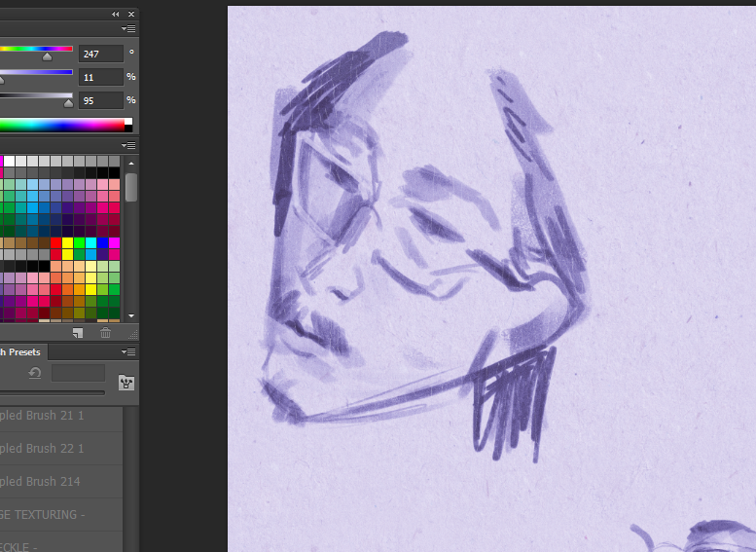Select the 'pled Brush 22 1' preset
Image resolution: width=756 pixels, height=552 pixels.
[61, 448]
